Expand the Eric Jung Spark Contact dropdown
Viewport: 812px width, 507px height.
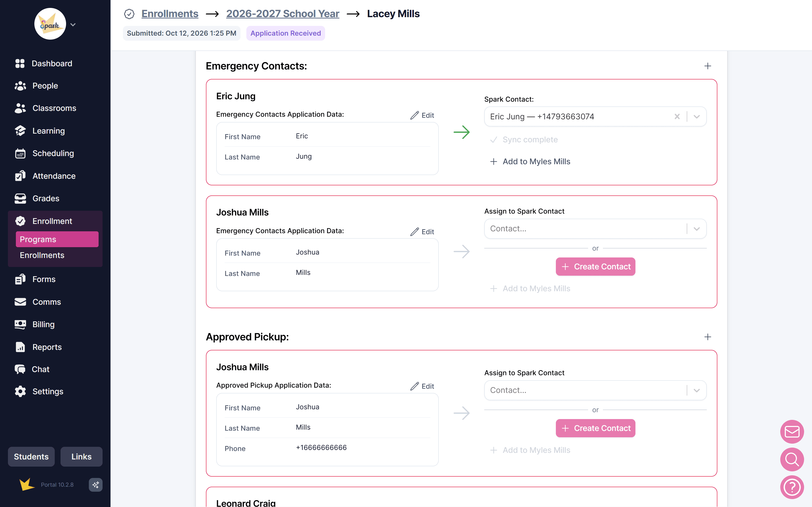coord(696,116)
